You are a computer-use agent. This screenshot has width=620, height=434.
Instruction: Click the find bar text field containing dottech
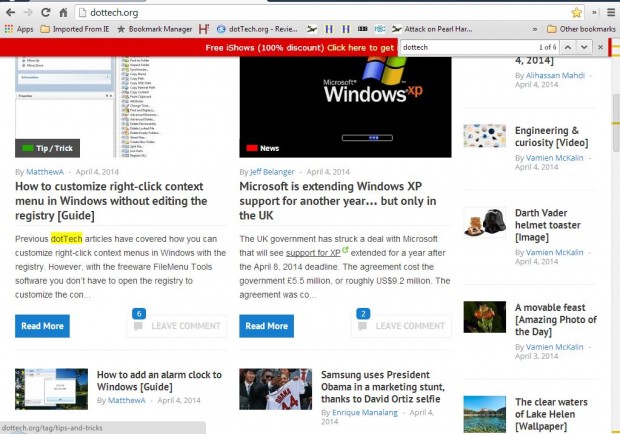465,47
